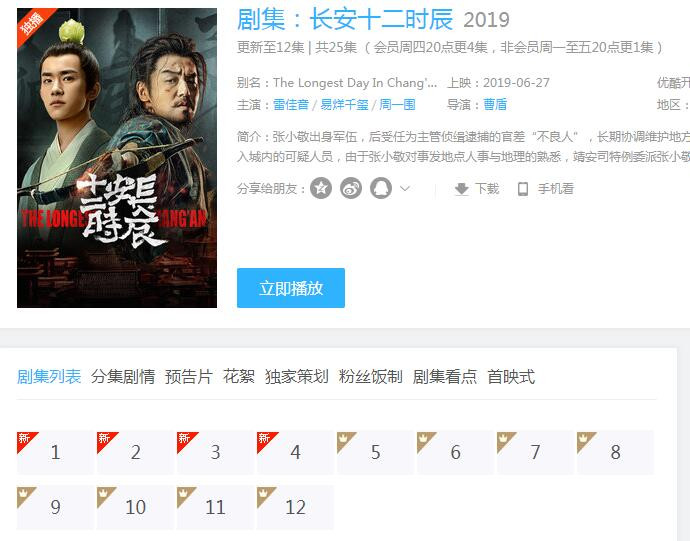Viewport: 690px width, 541px height.
Task: Open the 首映式 tab
Action: tap(511, 377)
